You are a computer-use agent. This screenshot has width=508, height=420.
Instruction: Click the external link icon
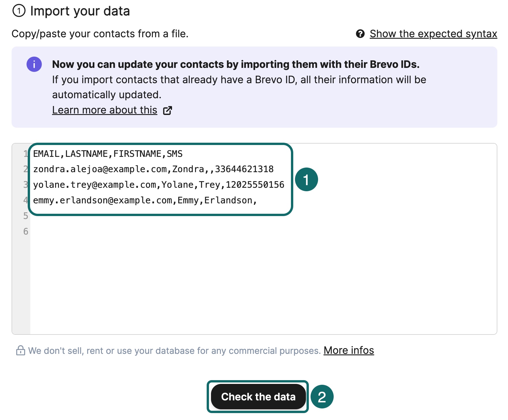(167, 110)
